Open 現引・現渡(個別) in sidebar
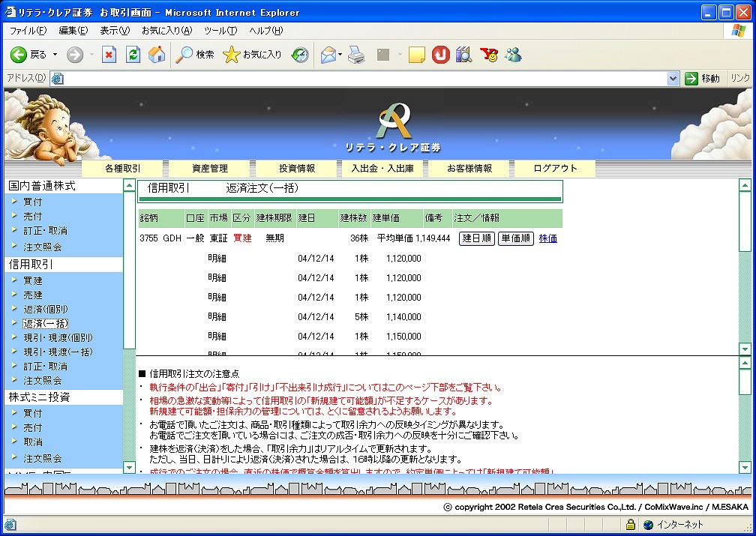Viewport: 756px width, 536px height. pyautogui.click(x=58, y=337)
